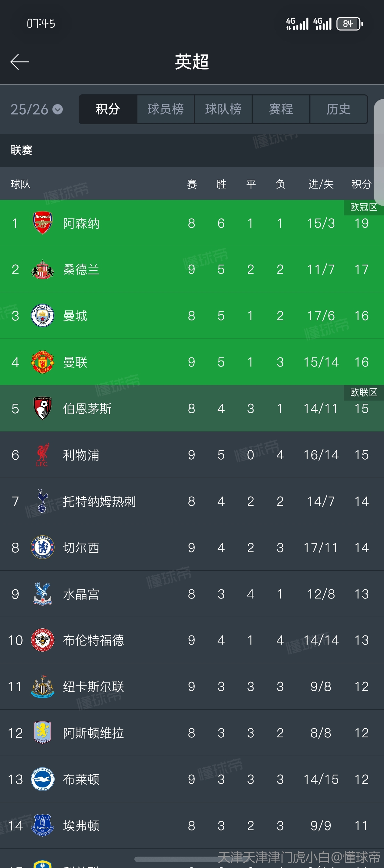Image resolution: width=384 pixels, height=868 pixels.
Task: Select the Tottenham cockerel logo
Action: point(42,501)
